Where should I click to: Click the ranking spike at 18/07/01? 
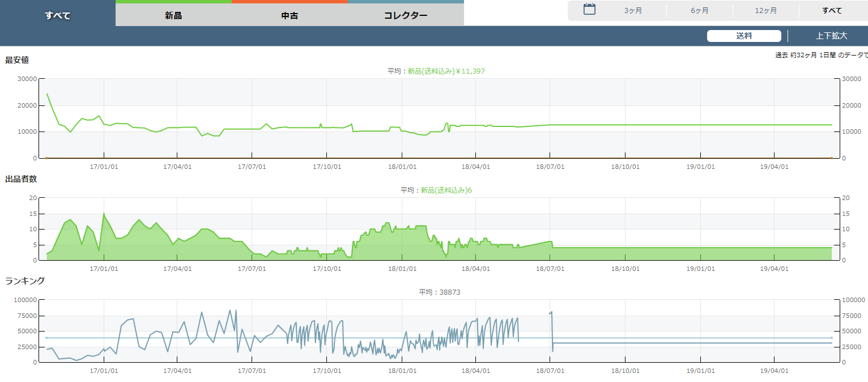click(551, 312)
